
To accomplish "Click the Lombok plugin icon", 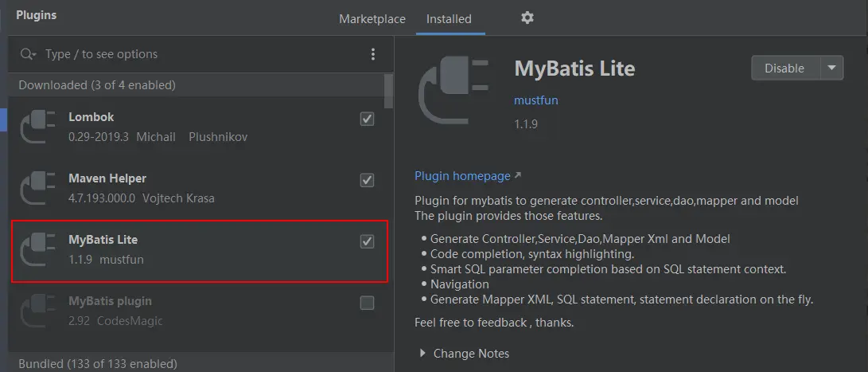I will (x=37, y=127).
